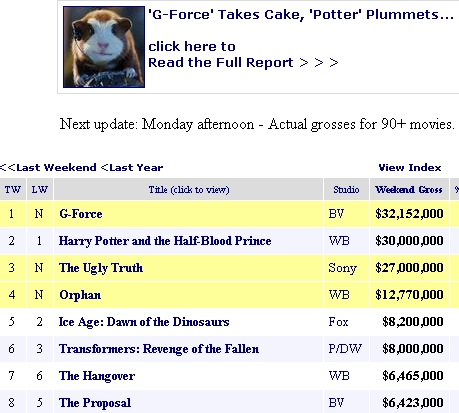Open G-Force movie title
Viewport: 459px width, 413px height.
(81, 214)
